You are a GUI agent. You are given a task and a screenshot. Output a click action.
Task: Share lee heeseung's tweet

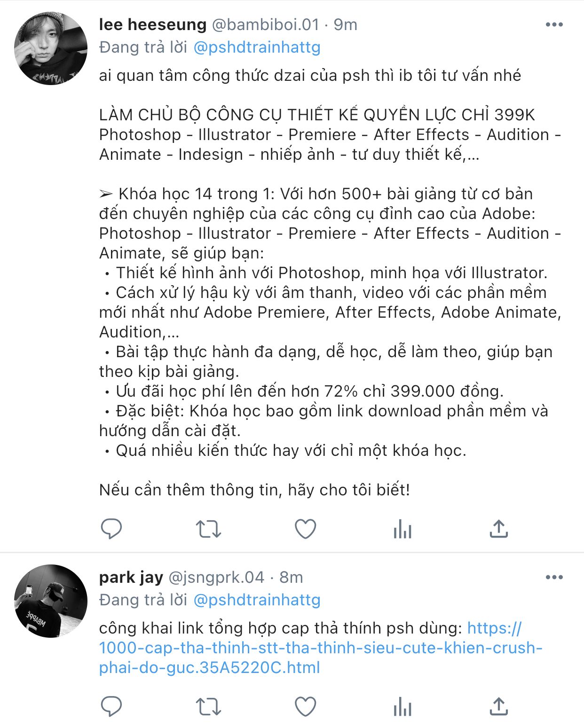pos(499,528)
